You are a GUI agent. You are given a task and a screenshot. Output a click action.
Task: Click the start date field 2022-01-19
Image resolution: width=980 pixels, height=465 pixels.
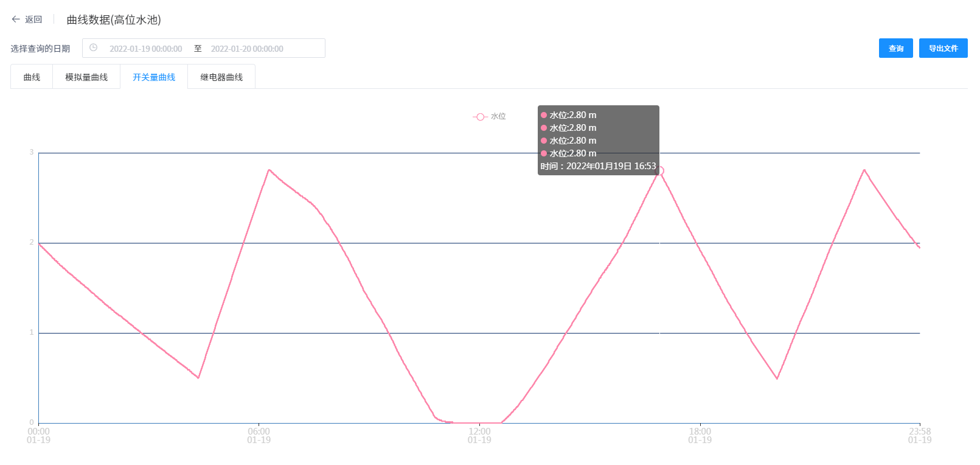tap(145, 49)
